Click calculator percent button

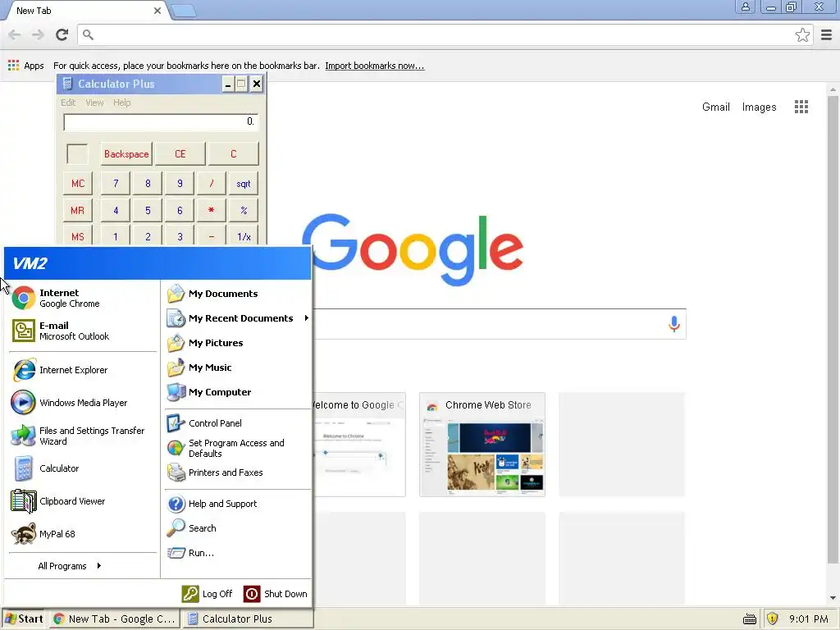click(243, 210)
